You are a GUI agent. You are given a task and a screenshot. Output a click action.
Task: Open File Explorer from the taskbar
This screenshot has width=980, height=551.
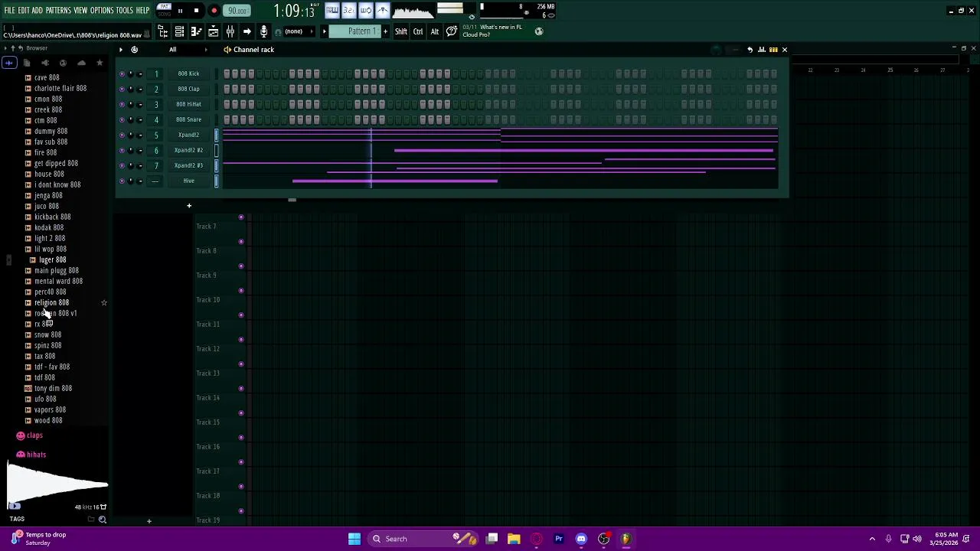click(x=514, y=539)
